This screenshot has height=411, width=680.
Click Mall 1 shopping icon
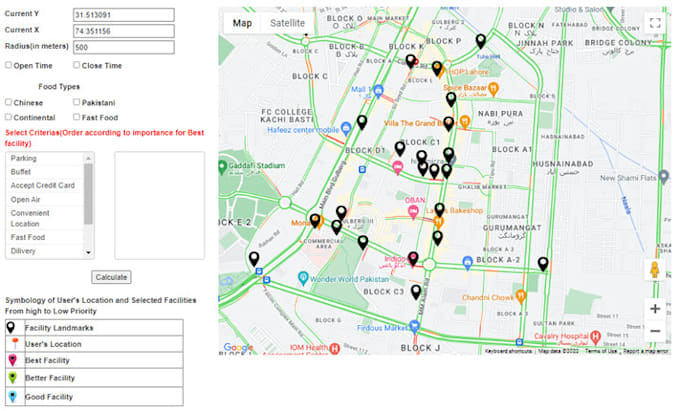click(x=378, y=91)
